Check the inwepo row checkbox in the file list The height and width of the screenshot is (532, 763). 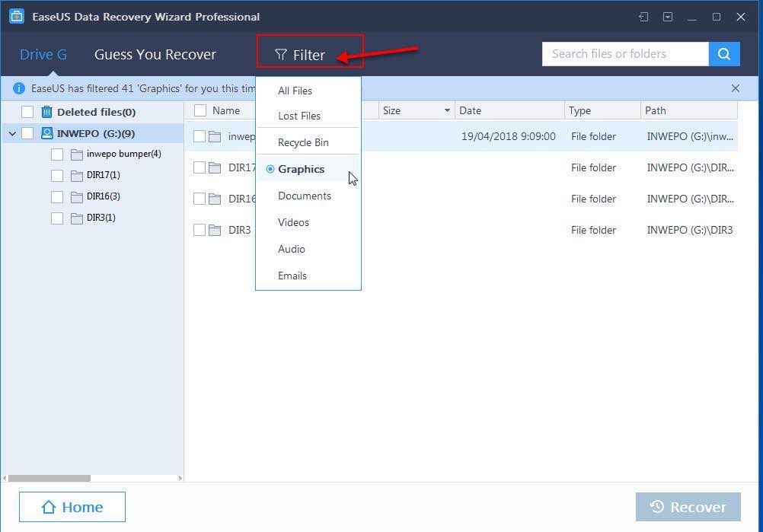(199, 136)
